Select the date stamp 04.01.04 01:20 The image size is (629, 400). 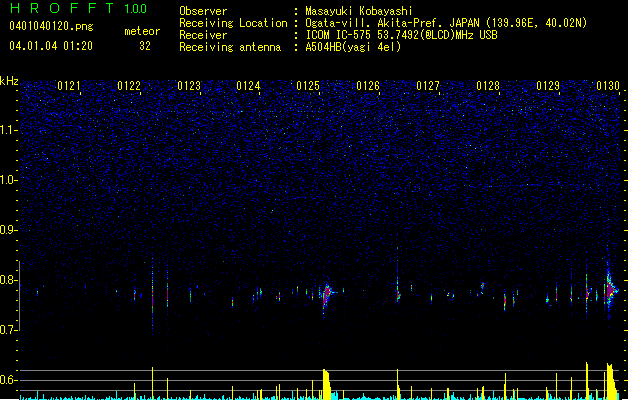tap(51, 46)
